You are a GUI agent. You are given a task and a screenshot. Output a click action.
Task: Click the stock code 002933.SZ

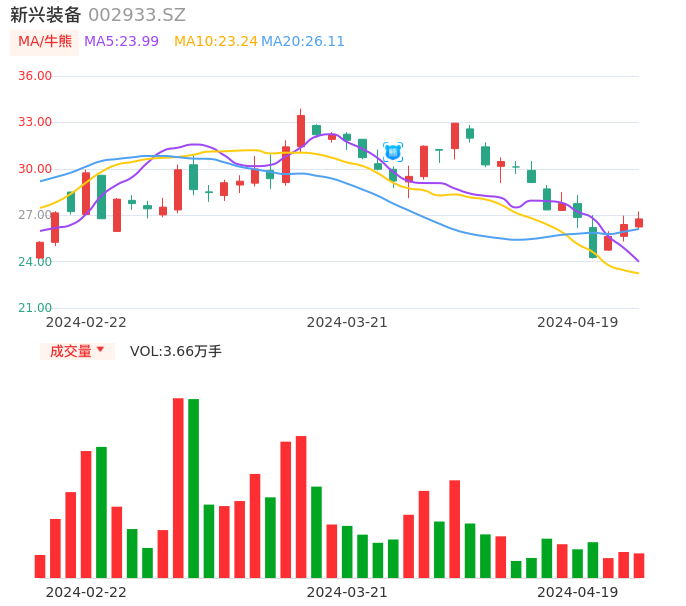[x=137, y=15]
